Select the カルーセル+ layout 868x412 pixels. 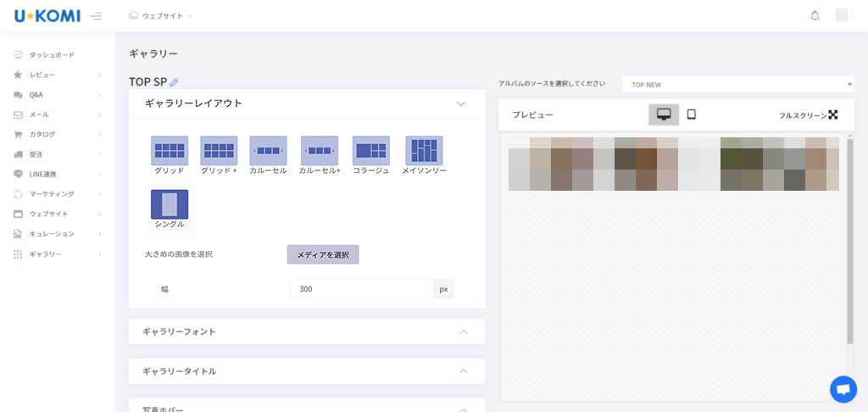(320, 155)
